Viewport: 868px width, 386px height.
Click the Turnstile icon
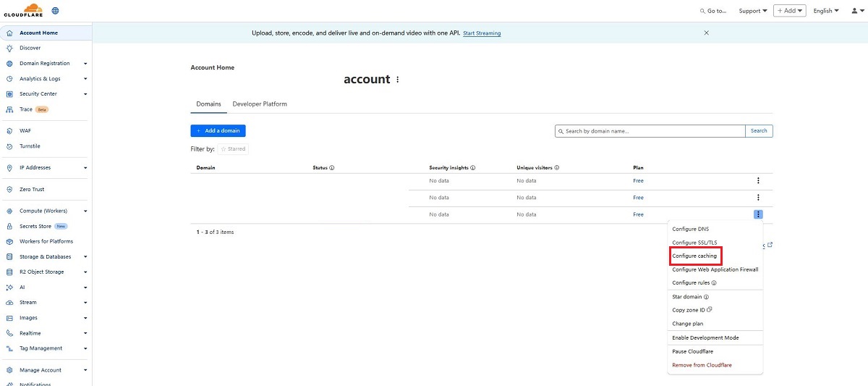(x=9, y=146)
